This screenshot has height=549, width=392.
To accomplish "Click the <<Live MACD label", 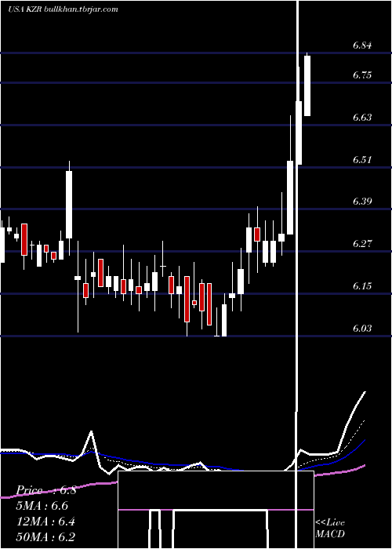I will pos(330,528).
